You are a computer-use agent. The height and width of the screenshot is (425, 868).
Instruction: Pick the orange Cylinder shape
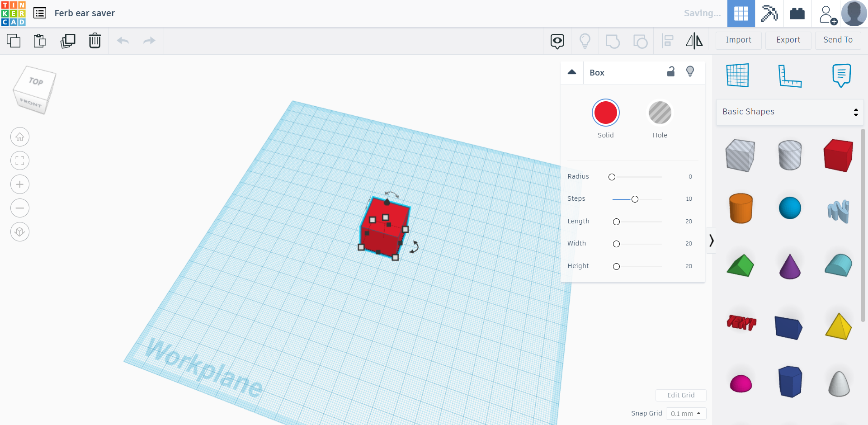(741, 208)
